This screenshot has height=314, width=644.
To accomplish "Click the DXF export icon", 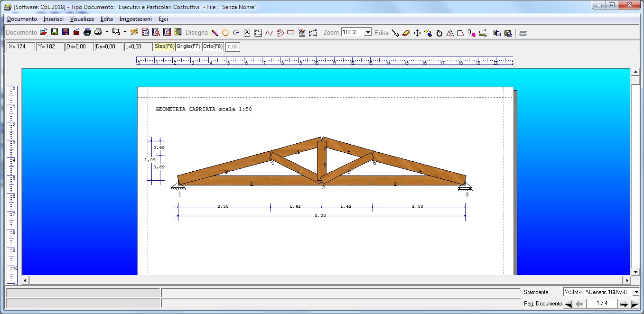I will (145, 33).
